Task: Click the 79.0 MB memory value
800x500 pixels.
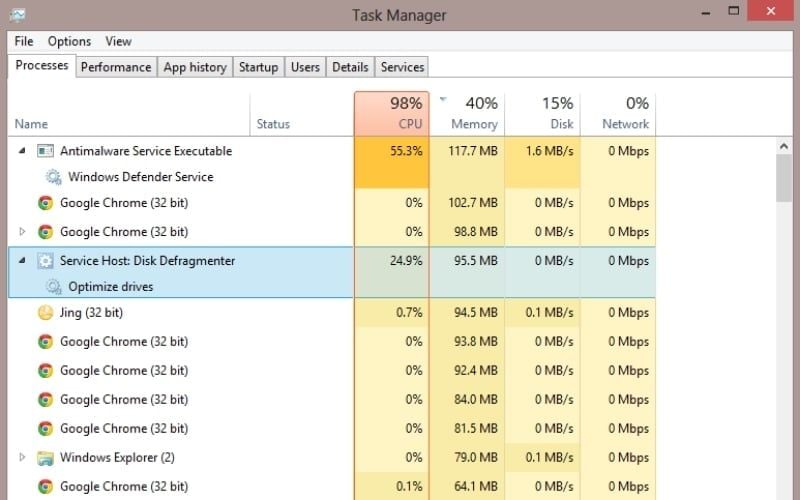Action: [x=476, y=458]
